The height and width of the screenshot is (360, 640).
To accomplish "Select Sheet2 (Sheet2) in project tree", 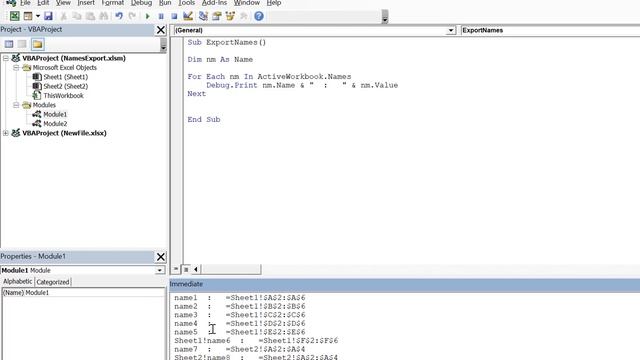I will click(x=65, y=87).
